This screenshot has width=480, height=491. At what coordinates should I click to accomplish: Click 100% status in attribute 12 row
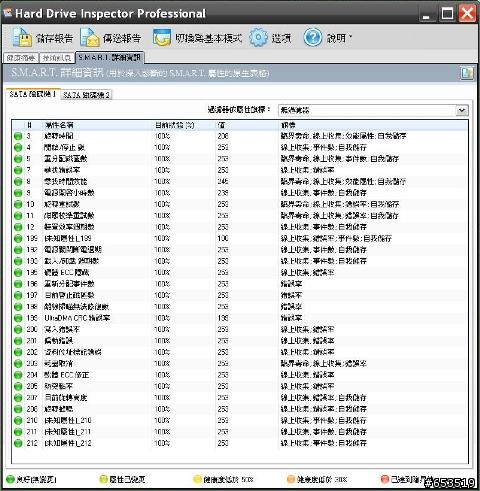(x=162, y=227)
